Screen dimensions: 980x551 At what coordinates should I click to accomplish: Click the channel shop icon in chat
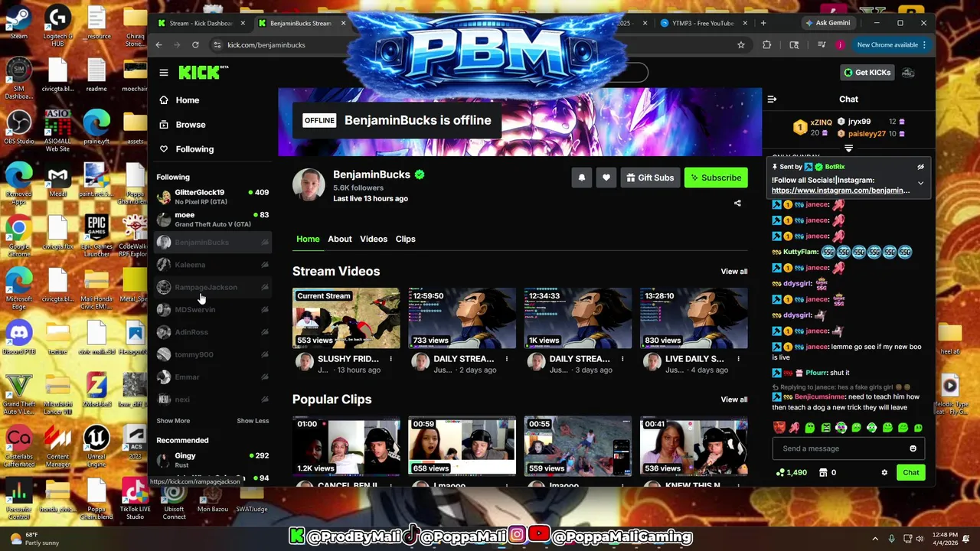click(823, 473)
